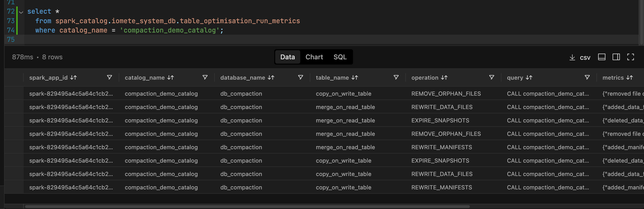Download results as CSV
Image resolution: width=644 pixels, height=209 pixels.
[580, 57]
